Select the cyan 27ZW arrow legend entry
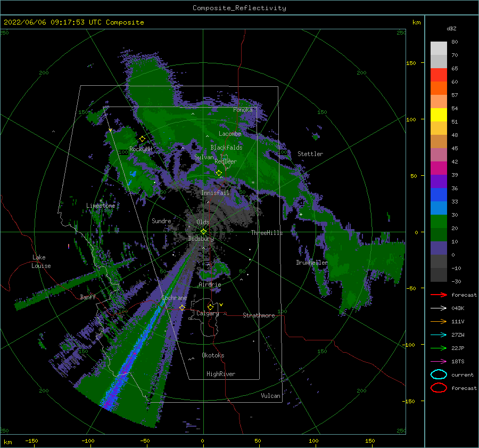Image resolution: width=479 pixels, height=448 pixels. point(439,335)
